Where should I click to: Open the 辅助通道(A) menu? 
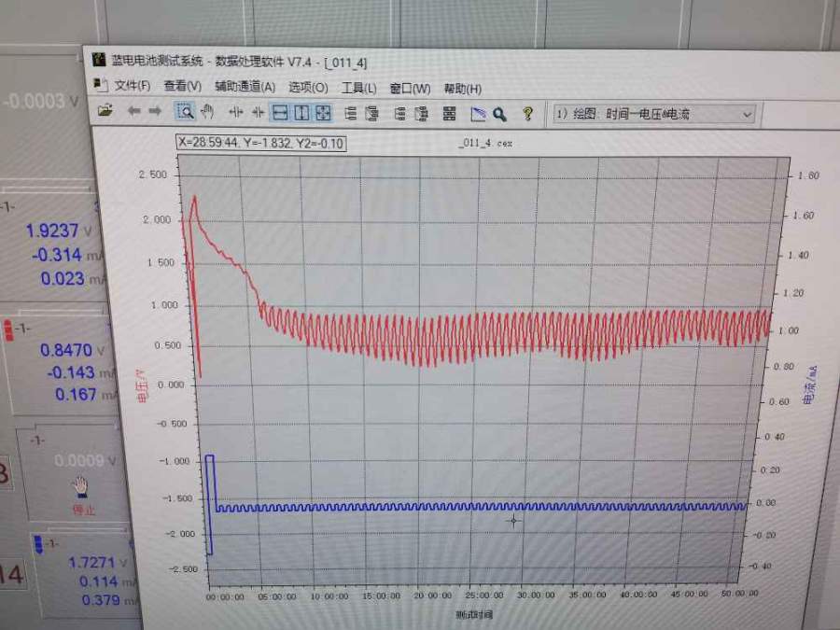click(x=245, y=87)
